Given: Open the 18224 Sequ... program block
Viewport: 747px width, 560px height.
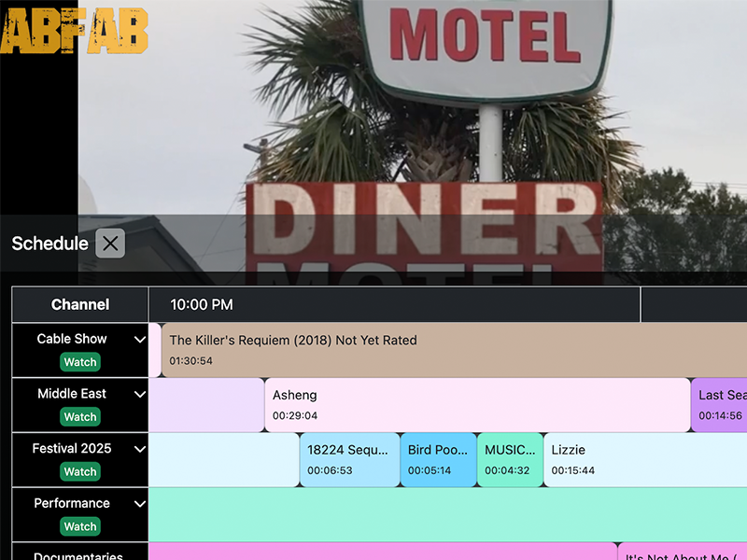Looking at the screenshot, I should click(x=349, y=459).
